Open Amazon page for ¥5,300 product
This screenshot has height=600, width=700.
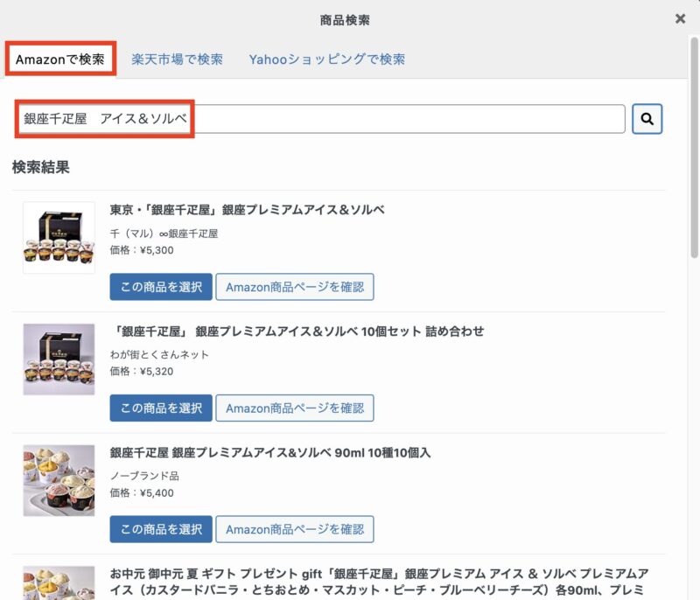(295, 287)
